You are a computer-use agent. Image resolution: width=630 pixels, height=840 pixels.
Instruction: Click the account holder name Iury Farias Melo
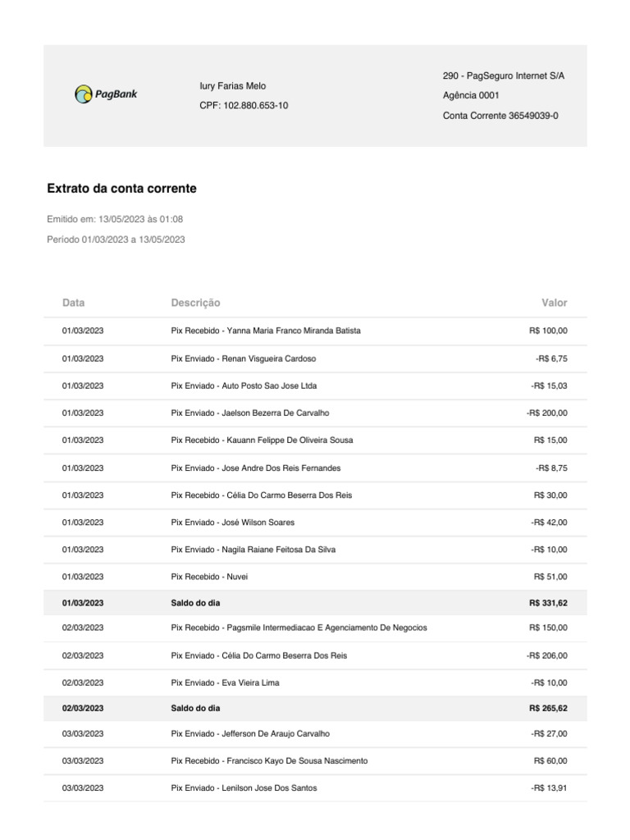[x=233, y=86]
